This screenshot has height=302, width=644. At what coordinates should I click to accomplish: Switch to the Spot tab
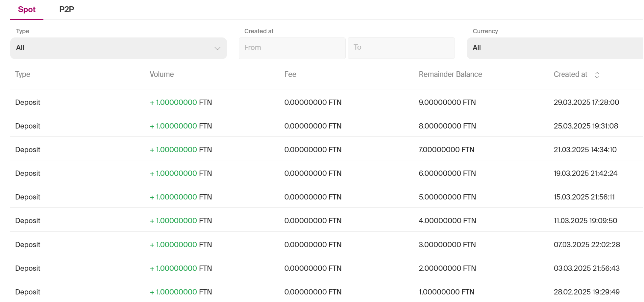point(27,10)
